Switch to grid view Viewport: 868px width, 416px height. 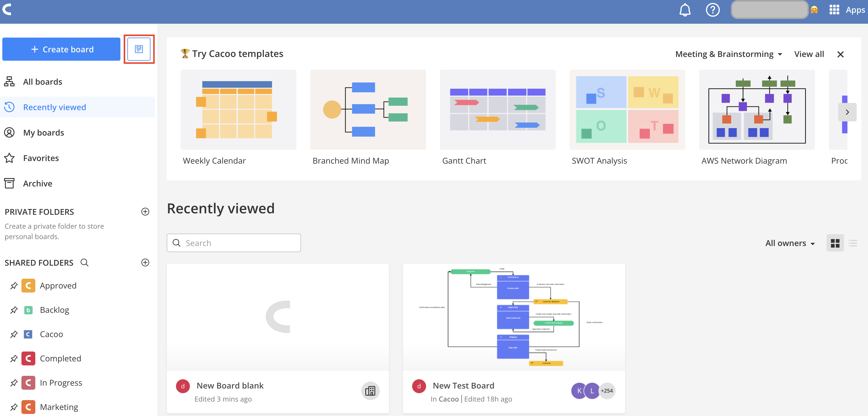(x=835, y=243)
